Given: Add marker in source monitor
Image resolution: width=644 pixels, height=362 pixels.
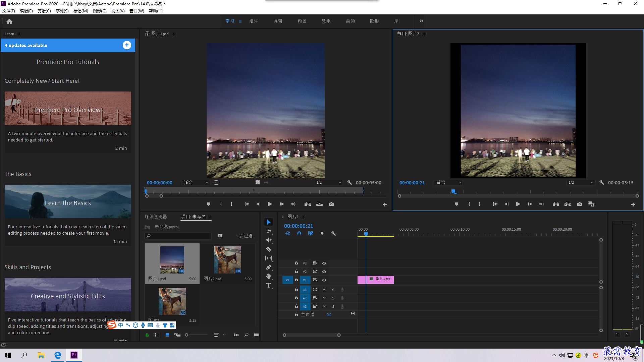Looking at the screenshot, I should coord(208,204).
